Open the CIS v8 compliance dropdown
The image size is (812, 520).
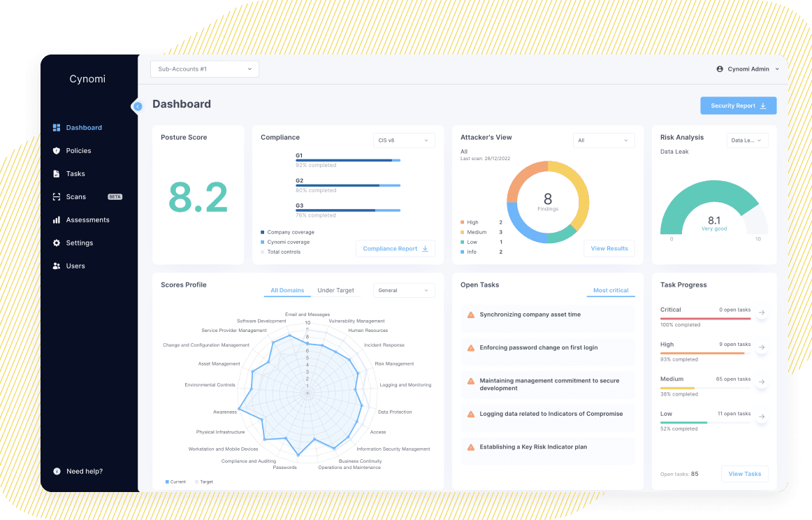[404, 140]
